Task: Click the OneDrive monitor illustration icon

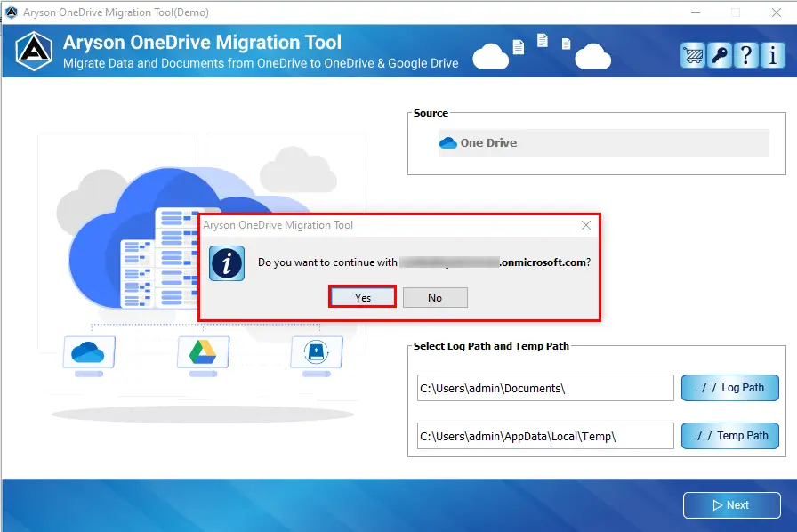Action: pyautogui.click(x=89, y=352)
